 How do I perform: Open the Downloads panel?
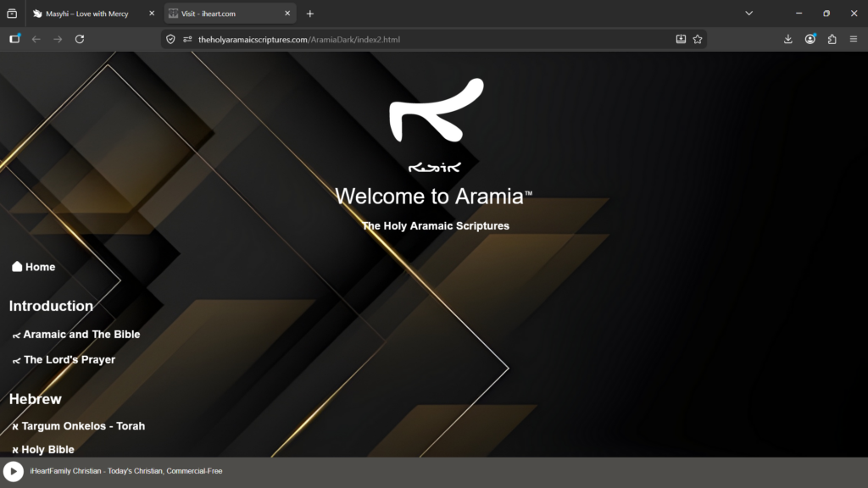(x=787, y=39)
